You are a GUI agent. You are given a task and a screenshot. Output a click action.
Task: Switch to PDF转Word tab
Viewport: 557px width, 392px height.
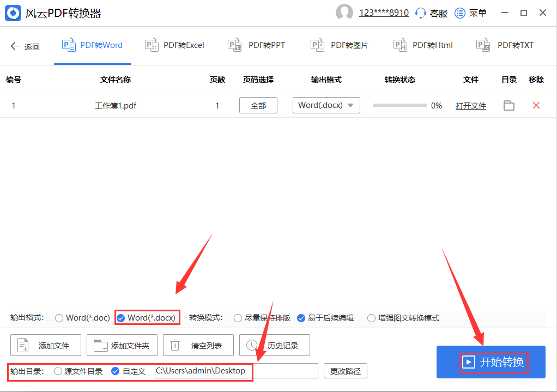click(92, 45)
